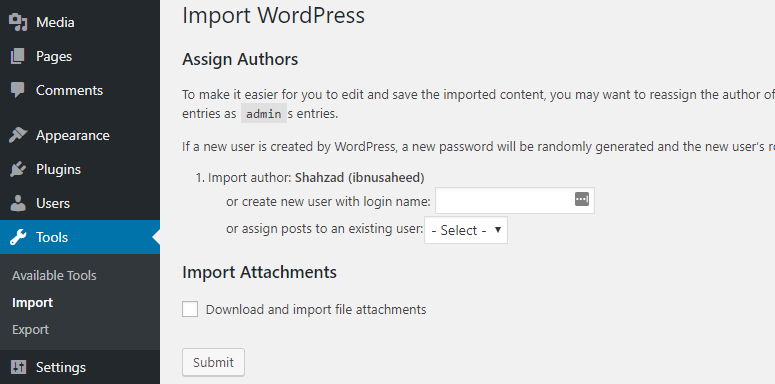Click password manager icon in login field
Screen dimensions: 775x384
tap(582, 200)
